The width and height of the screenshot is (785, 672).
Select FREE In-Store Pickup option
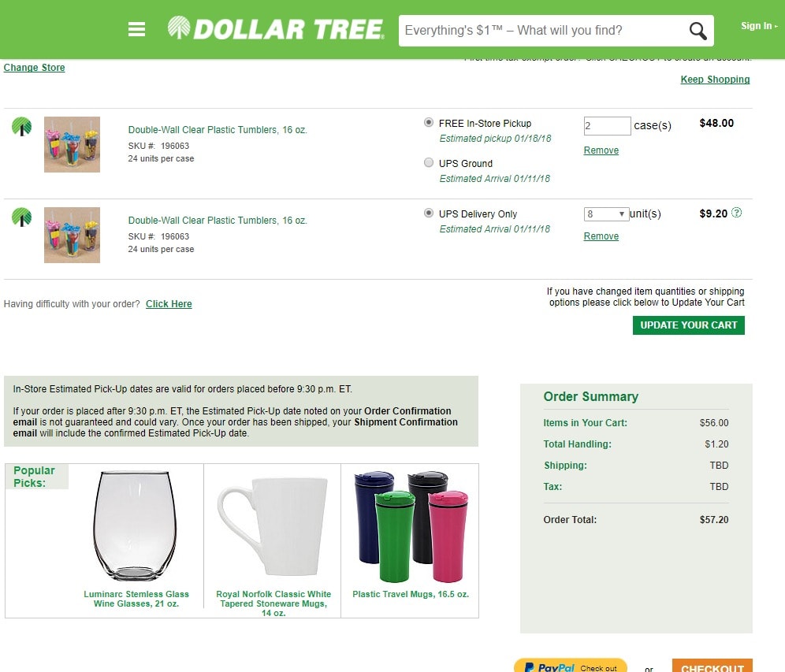[x=429, y=123]
